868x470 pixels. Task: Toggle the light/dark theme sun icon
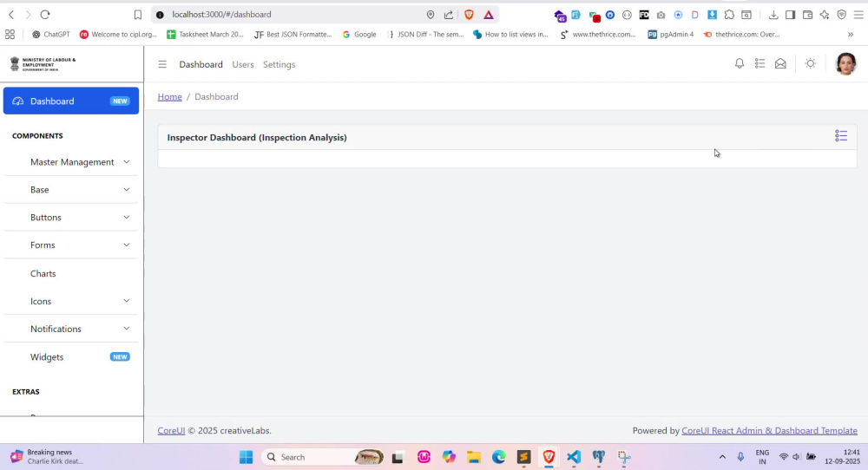click(811, 63)
